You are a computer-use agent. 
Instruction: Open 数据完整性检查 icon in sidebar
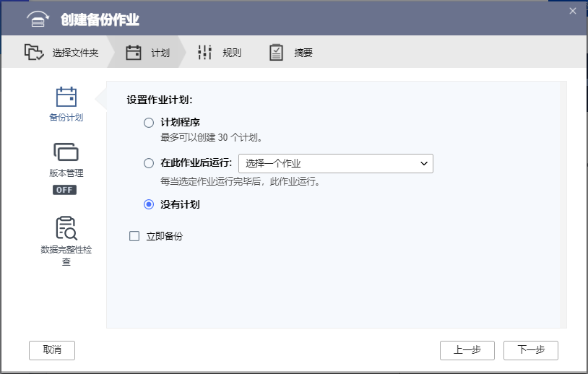click(66, 227)
